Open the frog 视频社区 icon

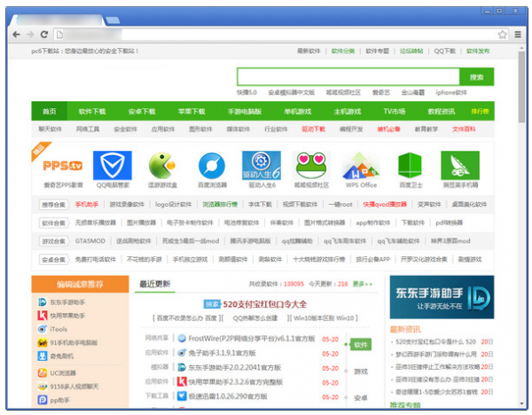311,165
